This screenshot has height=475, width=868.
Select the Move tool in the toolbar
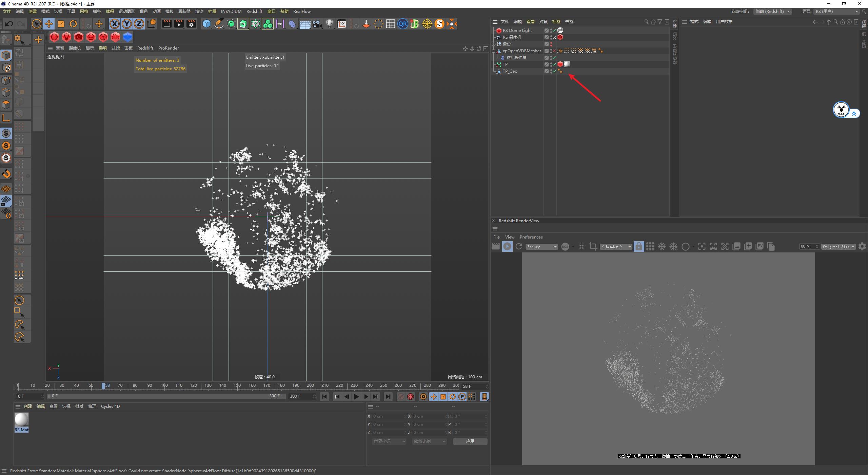click(49, 24)
